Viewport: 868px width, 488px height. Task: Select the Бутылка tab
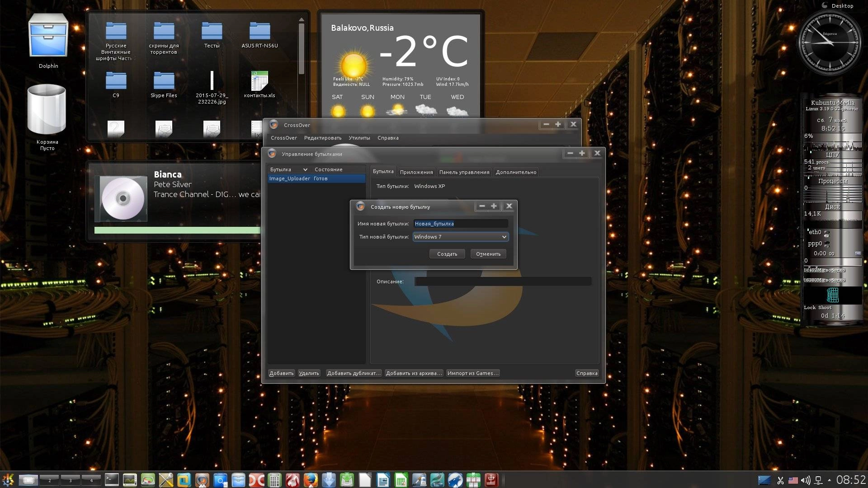383,172
